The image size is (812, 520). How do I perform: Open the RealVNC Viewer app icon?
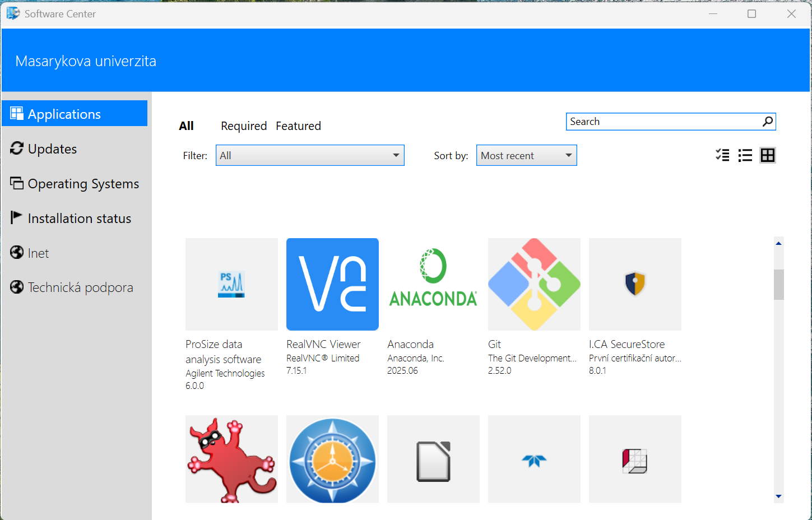click(x=332, y=284)
